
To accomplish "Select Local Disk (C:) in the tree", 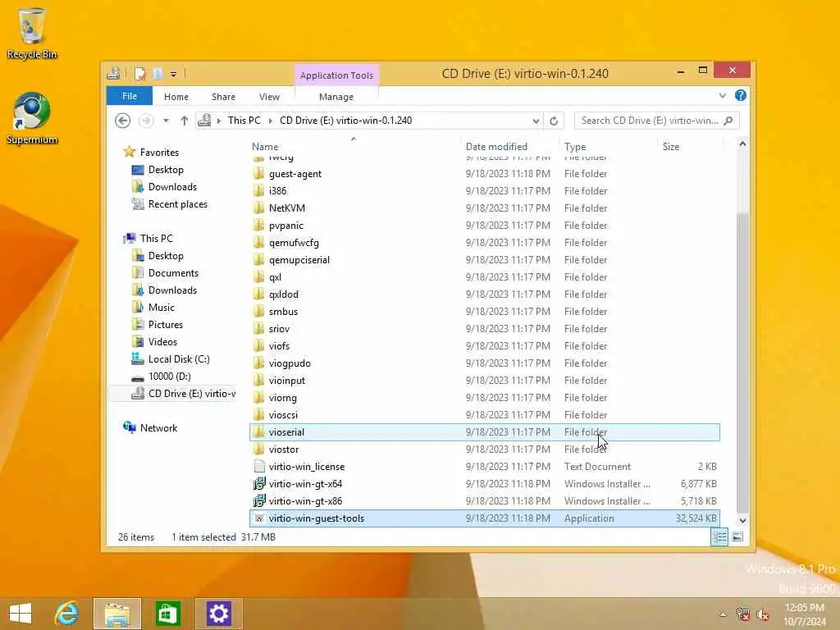I will 179,359.
